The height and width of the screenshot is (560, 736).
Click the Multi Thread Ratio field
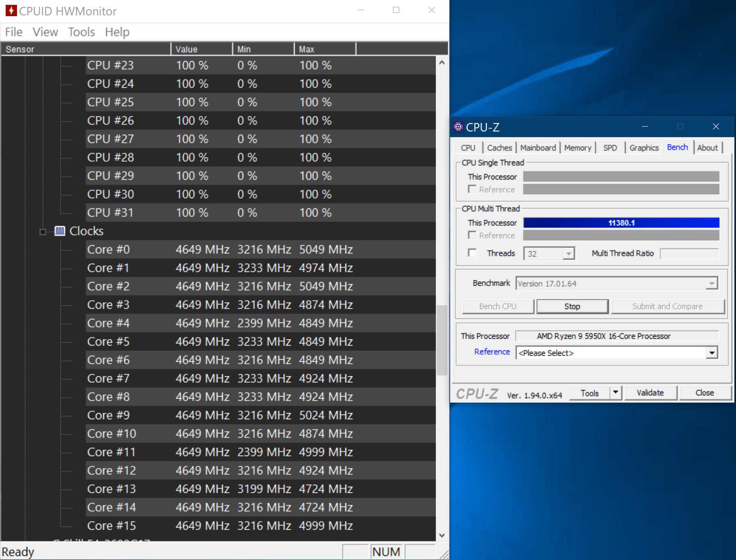point(689,253)
